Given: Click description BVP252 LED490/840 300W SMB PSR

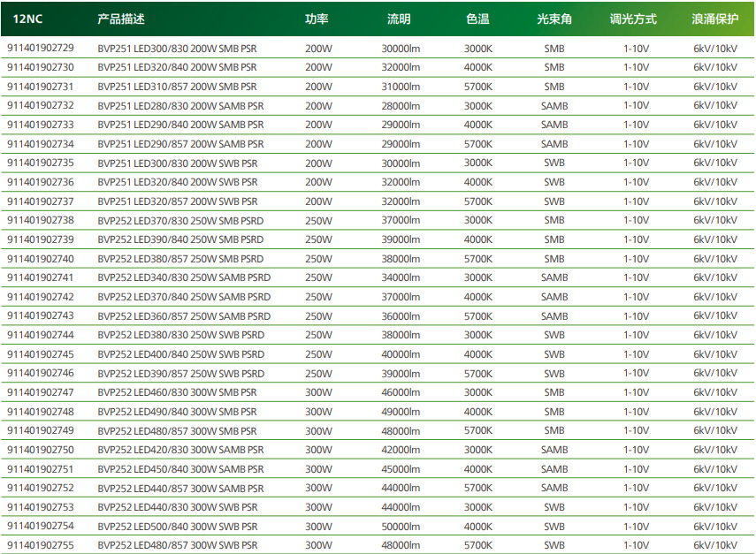Looking at the screenshot, I should coord(177,412).
